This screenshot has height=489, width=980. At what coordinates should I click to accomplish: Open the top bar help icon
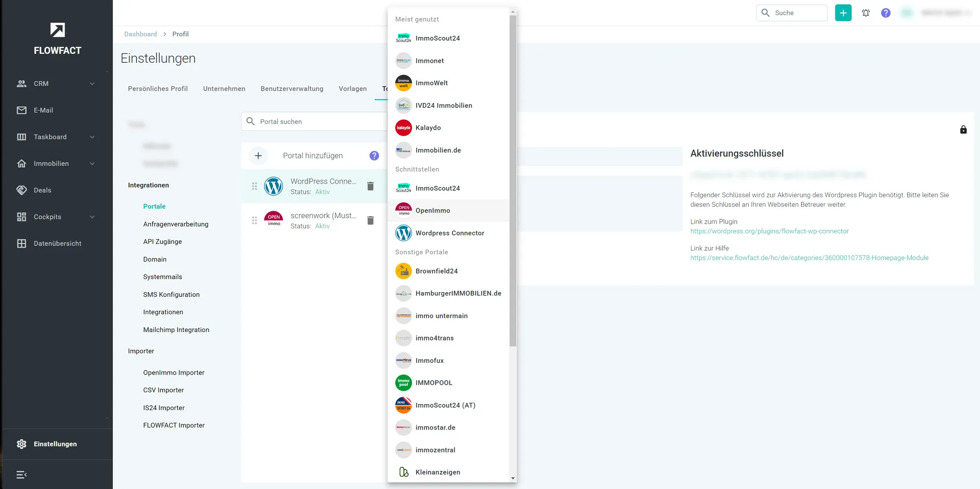pyautogui.click(x=886, y=13)
